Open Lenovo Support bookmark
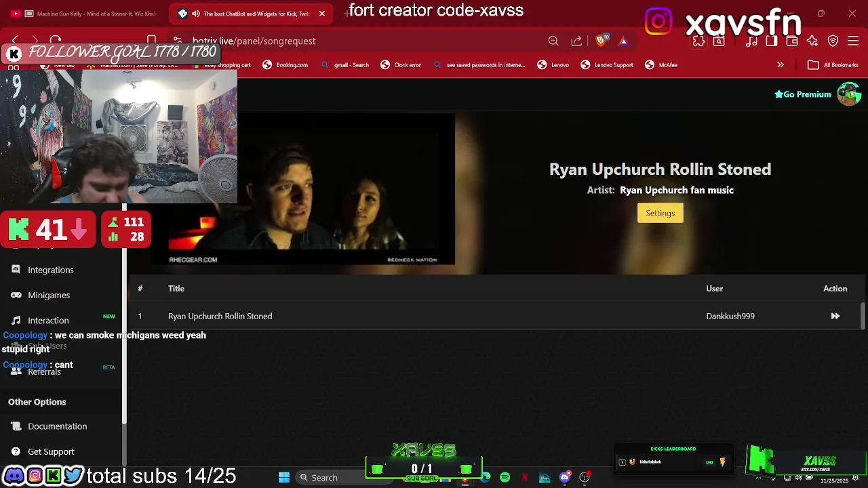Screen dimensions: 868x488 click(x=607, y=65)
